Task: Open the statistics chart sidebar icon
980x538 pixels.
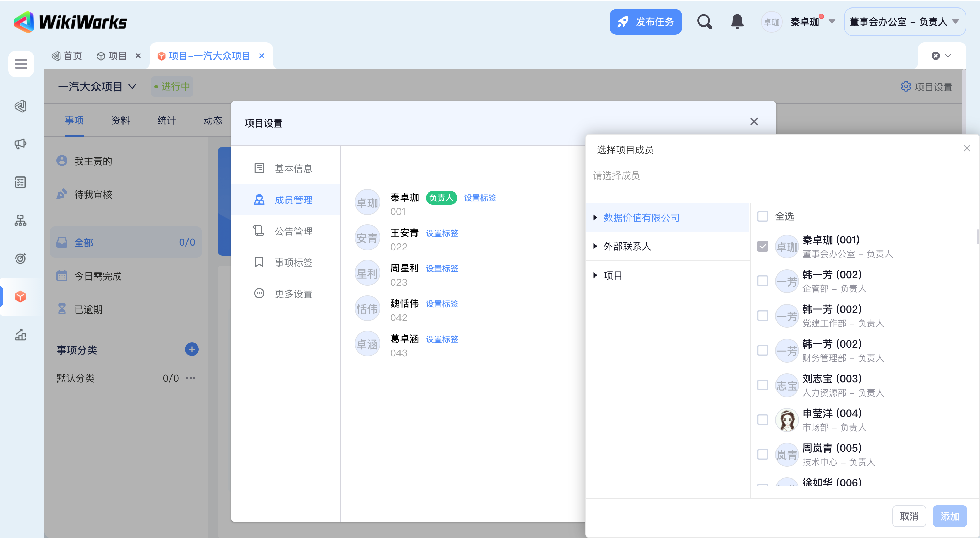Action: [x=20, y=335]
